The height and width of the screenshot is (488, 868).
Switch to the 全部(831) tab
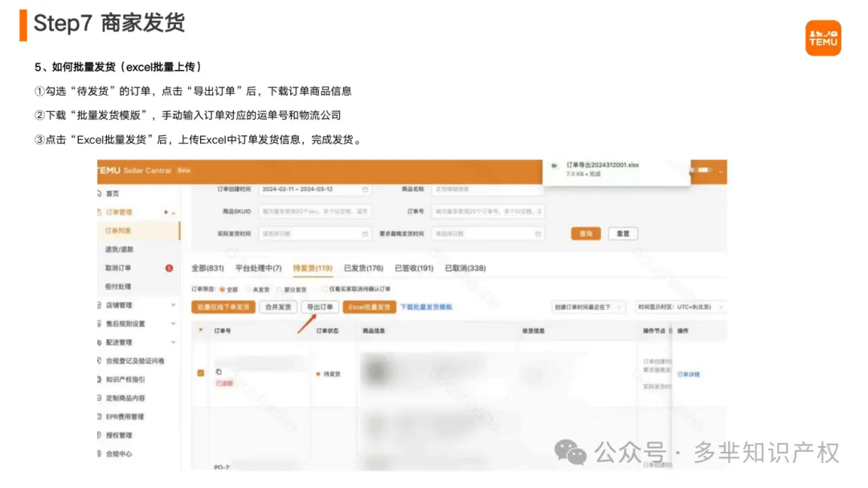(x=207, y=268)
